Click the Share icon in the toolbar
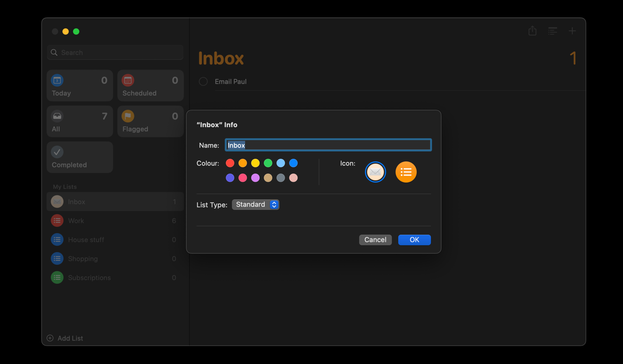The image size is (623, 364). [x=532, y=31]
